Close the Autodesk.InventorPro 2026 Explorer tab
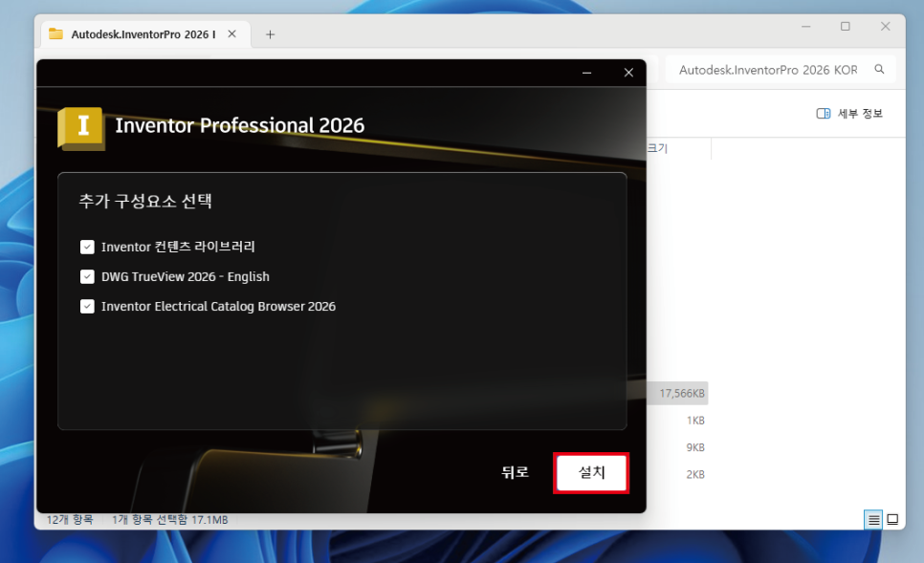Screen dimensions: 924x563 pyautogui.click(x=232, y=34)
